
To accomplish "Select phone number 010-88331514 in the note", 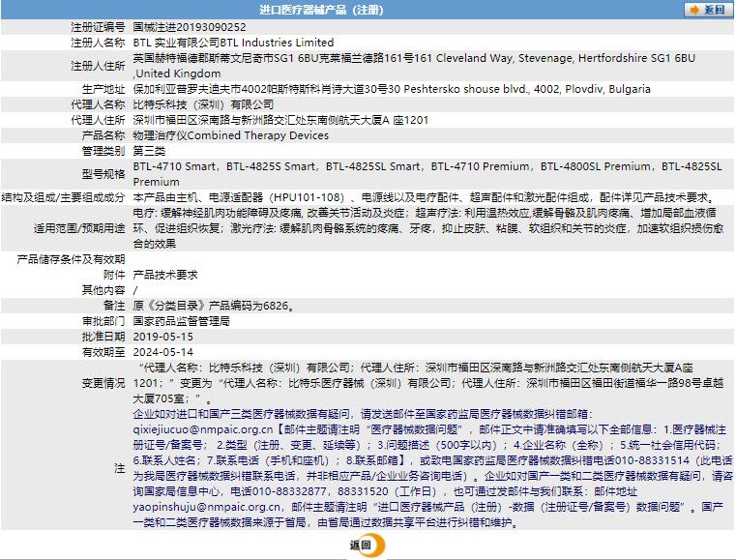I will tap(653, 460).
